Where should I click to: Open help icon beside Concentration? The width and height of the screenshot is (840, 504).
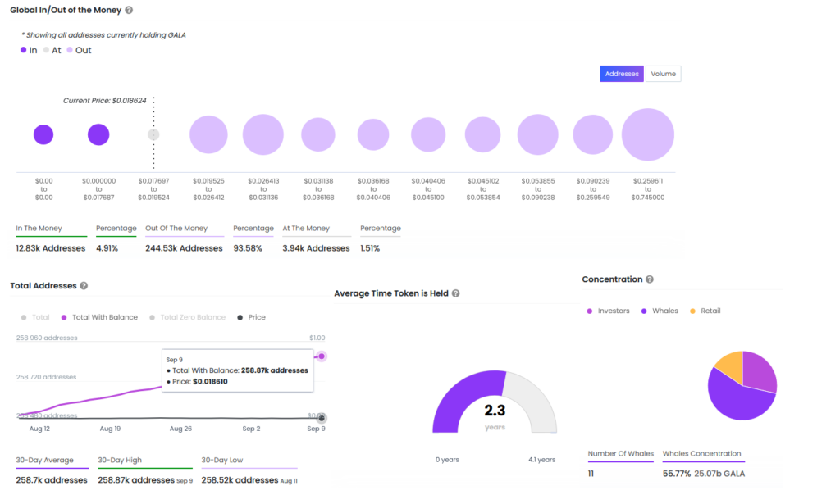click(650, 279)
